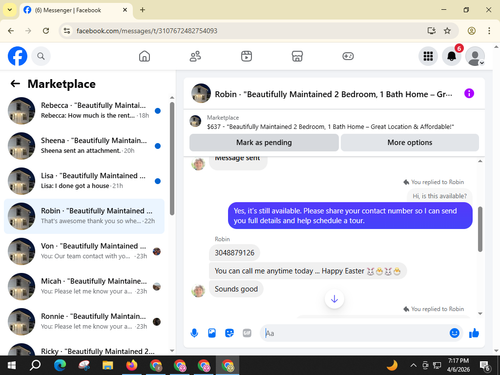Open the taskbar clock 7:17 PM
Screen dimensions: 500x375
click(x=458, y=365)
